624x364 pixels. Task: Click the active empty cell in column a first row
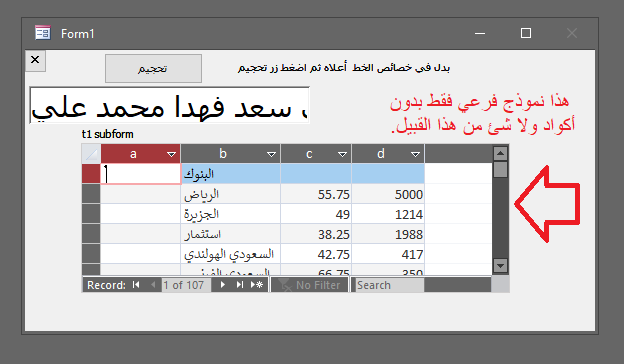(x=141, y=174)
